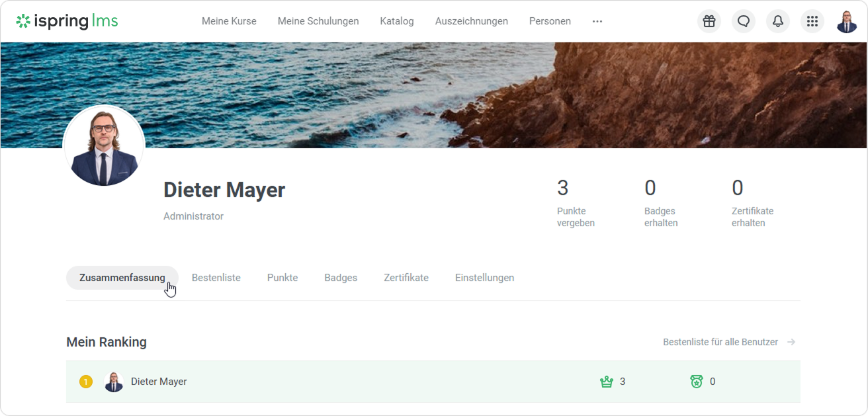Go to Meine Schulungen

click(x=318, y=21)
